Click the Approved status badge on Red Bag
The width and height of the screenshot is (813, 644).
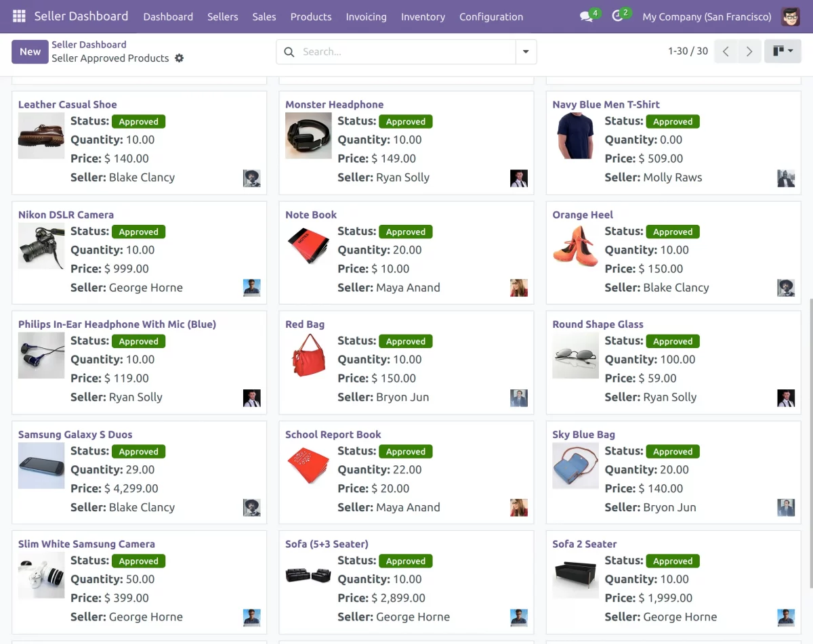(406, 341)
